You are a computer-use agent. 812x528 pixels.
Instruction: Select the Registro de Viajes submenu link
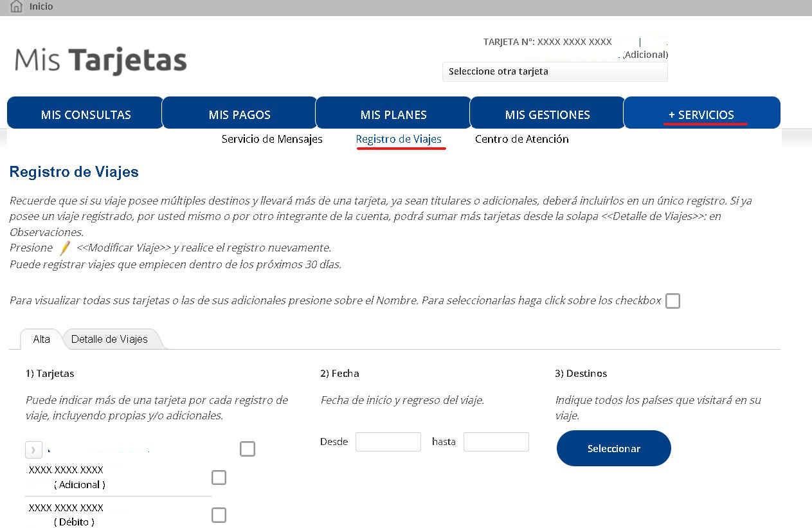[399, 139]
